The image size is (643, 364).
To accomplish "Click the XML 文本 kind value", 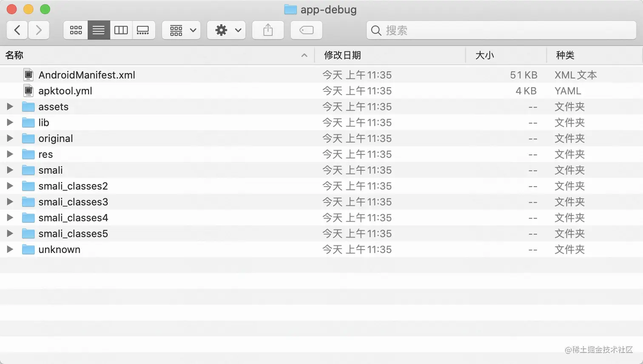I will point(576,75).
